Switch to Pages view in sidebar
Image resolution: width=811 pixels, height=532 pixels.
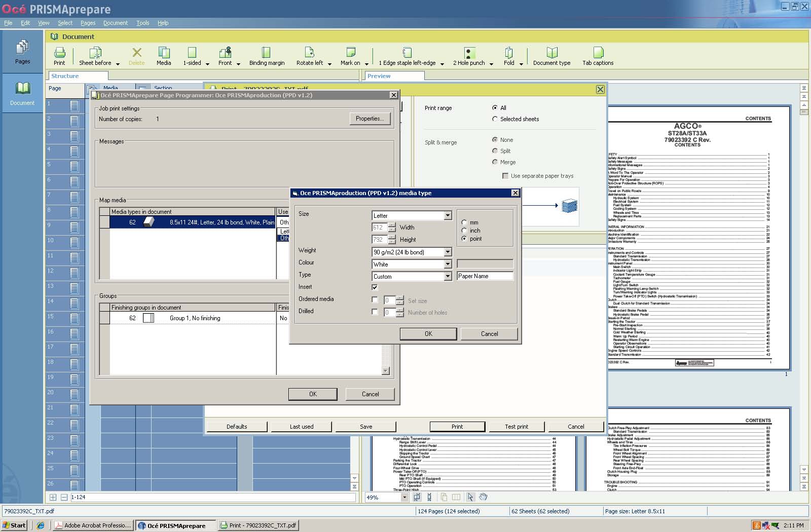pyautogui.click(x=22, y=52)
